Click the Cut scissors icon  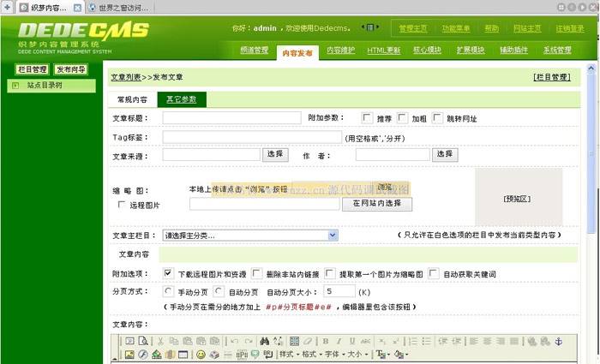click(161, 341)
